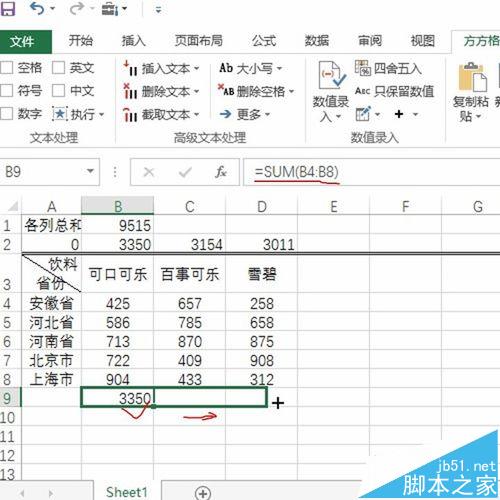Image resolution: width=500 pixels, height=500 pixels.
Task: Click cell C2 containing 3154
Action: click(189, 244)
